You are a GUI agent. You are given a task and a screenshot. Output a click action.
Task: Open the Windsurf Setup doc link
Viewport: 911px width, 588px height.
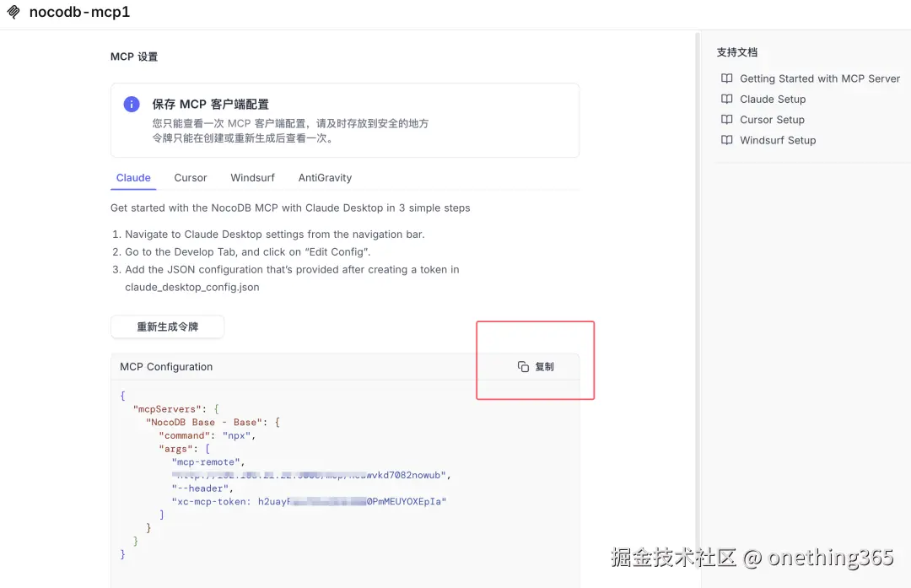(x=778, y=140)
